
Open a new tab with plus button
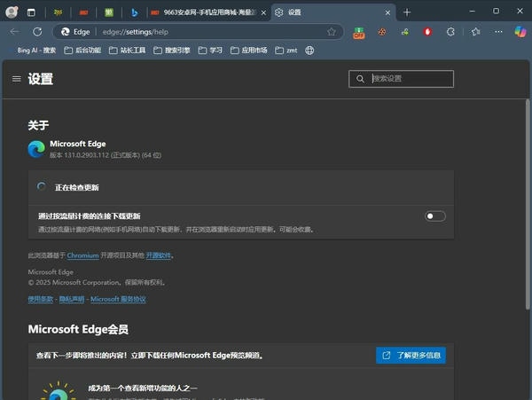point(407,12)
